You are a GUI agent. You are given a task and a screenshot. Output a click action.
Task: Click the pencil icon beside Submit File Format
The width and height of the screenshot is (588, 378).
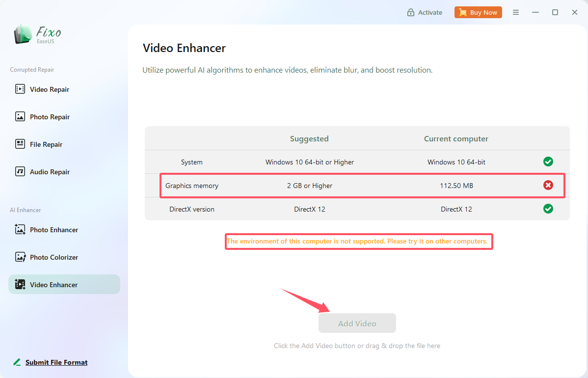pos(17,362)
